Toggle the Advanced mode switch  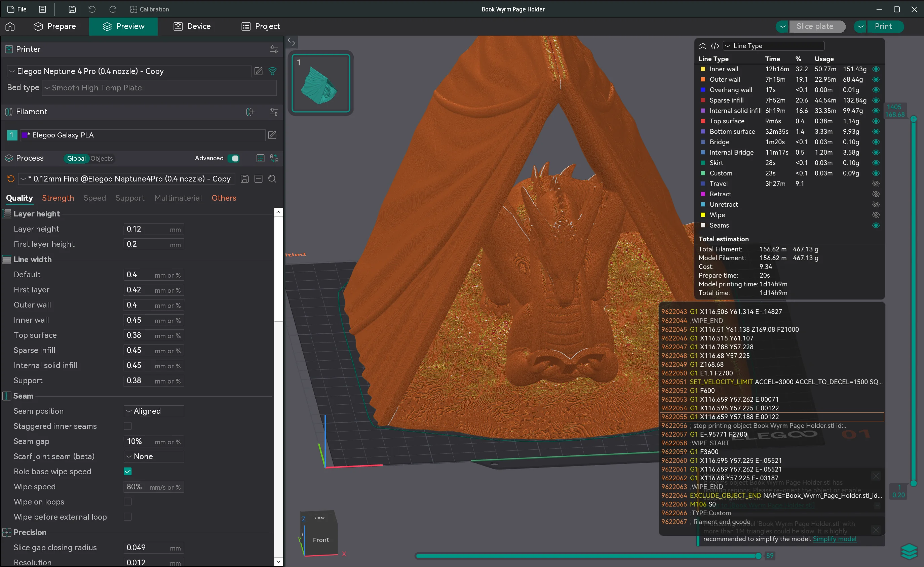pos(234,158)
